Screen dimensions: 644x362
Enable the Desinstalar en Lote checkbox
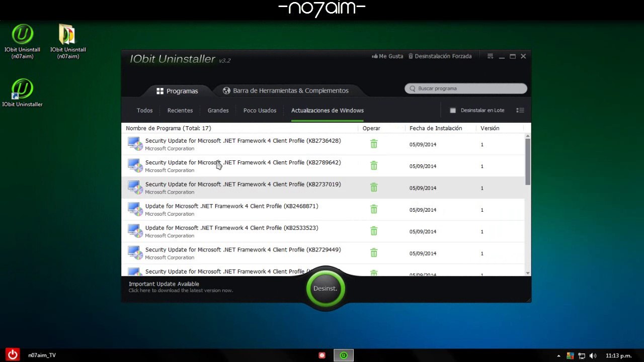[452, 111]
